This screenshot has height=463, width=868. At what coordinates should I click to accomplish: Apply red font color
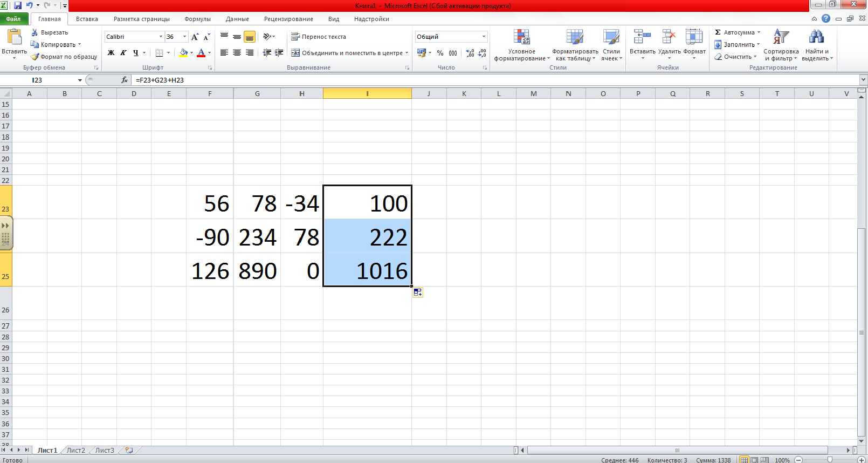pyautogui.click(x=201, y=53)
